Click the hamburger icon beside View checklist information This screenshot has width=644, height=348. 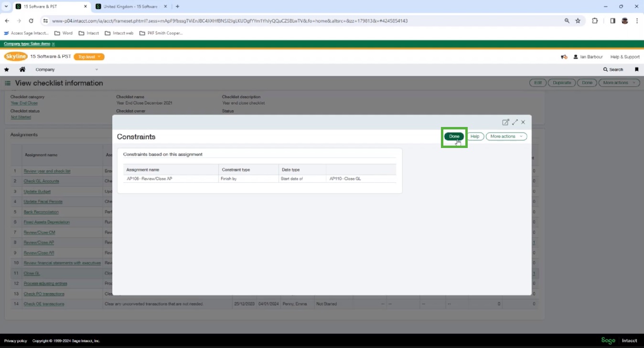coord(7,83)
